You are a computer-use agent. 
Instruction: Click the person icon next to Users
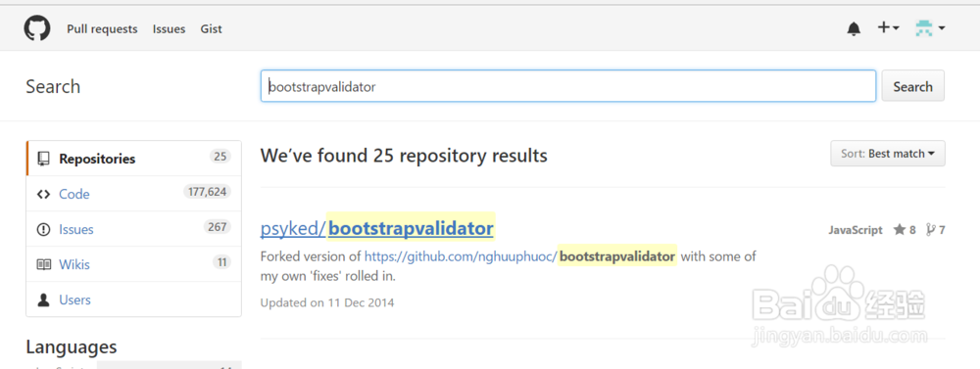(x=43, y=300)
